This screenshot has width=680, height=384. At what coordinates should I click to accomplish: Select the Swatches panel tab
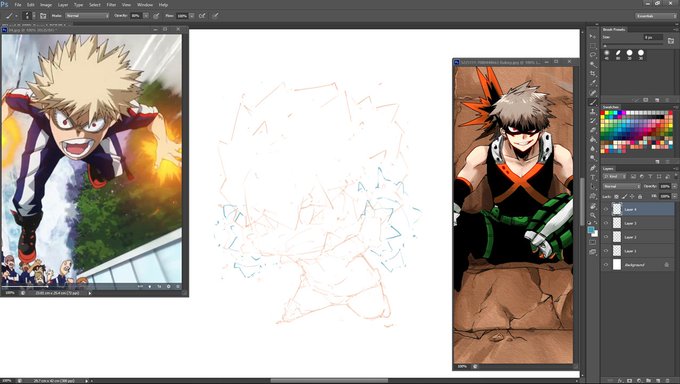pyautogui.click(x=611, y=107)
